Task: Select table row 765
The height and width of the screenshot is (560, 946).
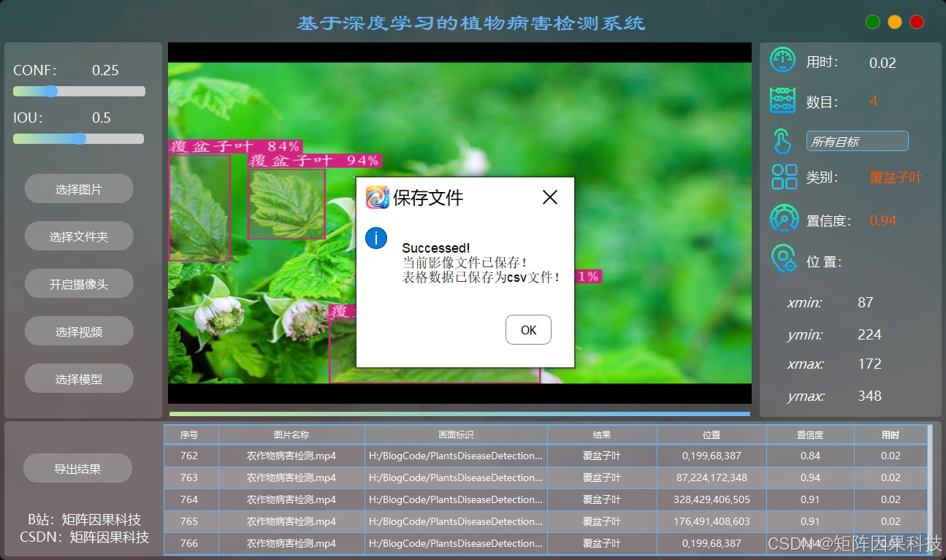Action: pyautogui.click(x=546, y=521)
